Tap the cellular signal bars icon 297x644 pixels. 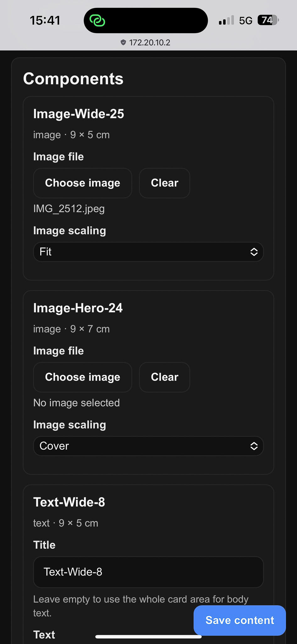click(x=226, y=20)
